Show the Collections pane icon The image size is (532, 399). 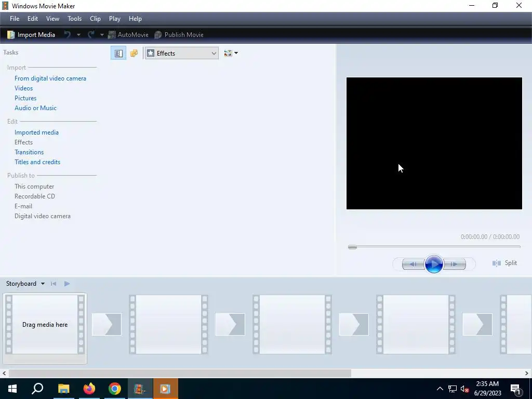pos(134,54)
